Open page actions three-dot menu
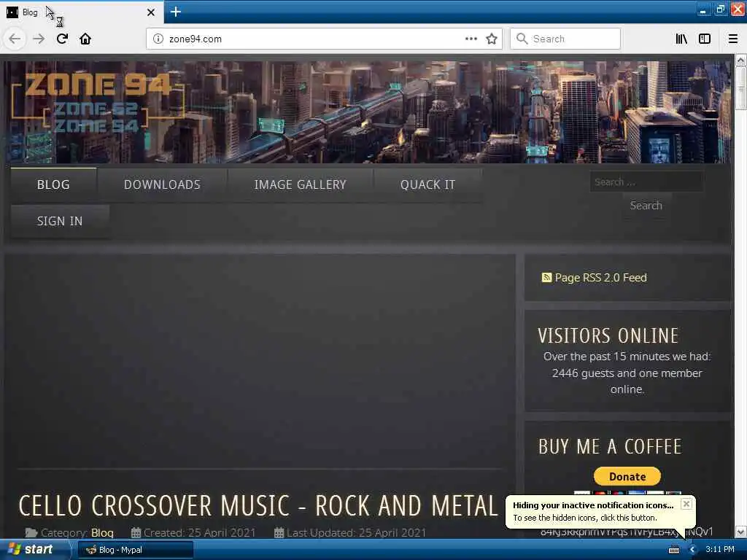Screen dimensions: 747x560 point(471,39)
